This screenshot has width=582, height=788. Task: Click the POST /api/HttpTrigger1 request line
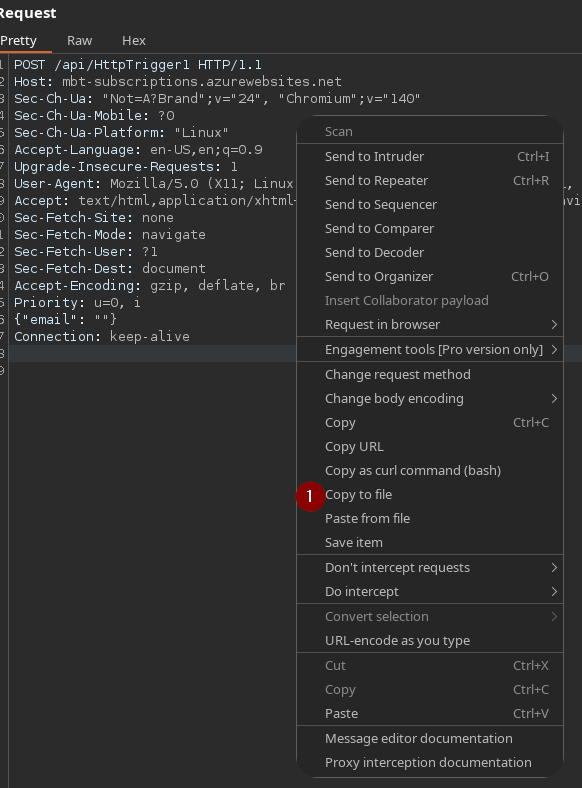(x=138, y=65)
